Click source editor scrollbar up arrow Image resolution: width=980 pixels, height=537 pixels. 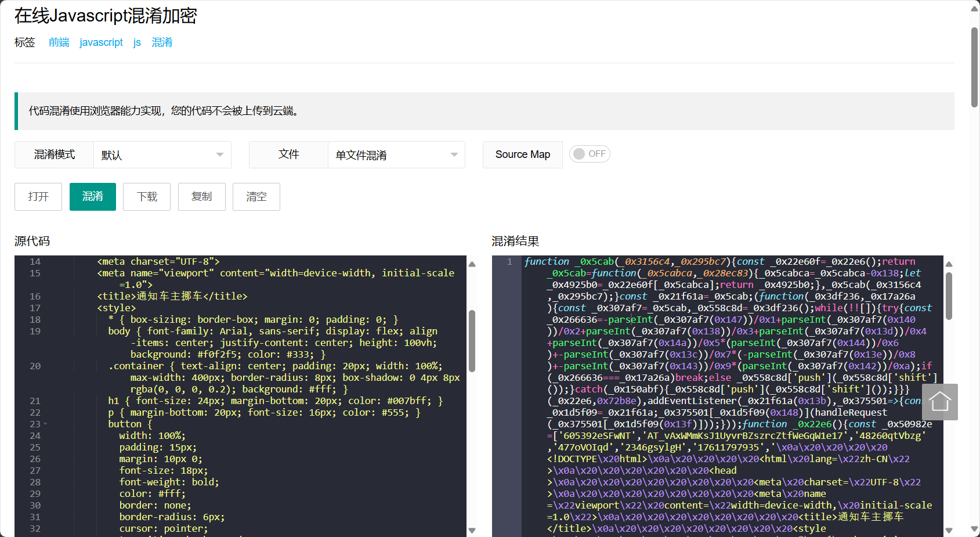472,264
